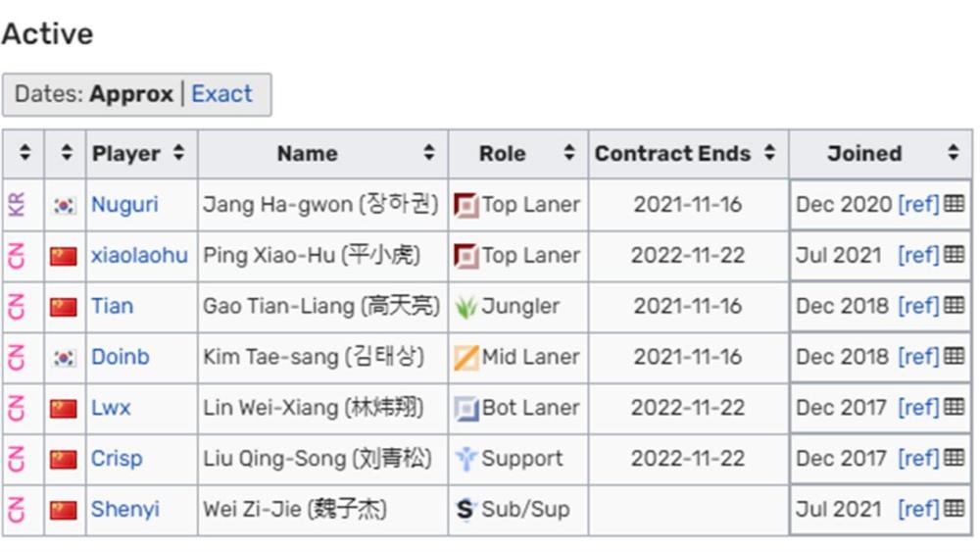Sort table by Role column

(x=568, y=153)
